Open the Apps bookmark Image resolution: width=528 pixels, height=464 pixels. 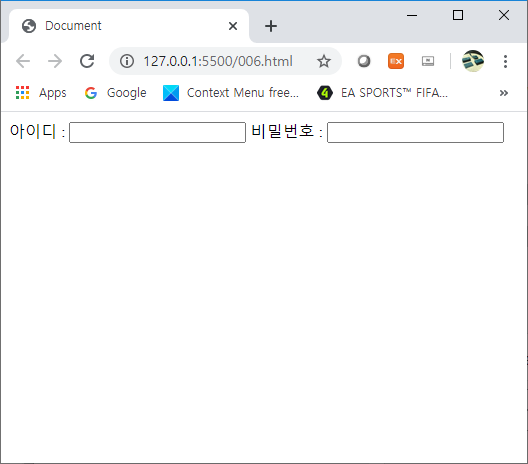[41, 93]
